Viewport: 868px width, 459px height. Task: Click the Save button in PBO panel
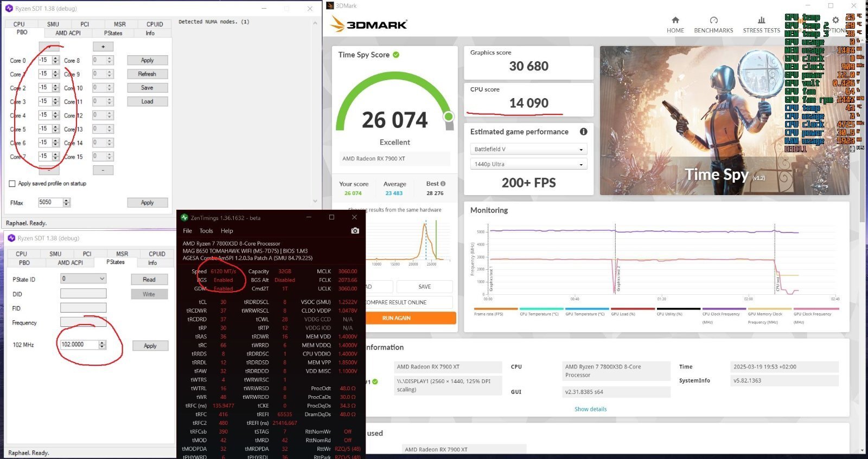tap(147, 88)
